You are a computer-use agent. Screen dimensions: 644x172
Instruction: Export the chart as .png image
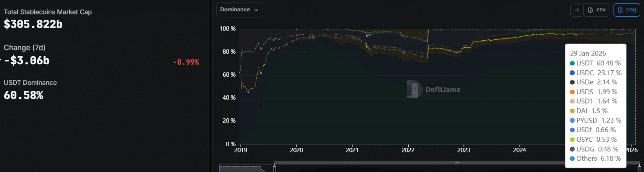coord(627,10)
